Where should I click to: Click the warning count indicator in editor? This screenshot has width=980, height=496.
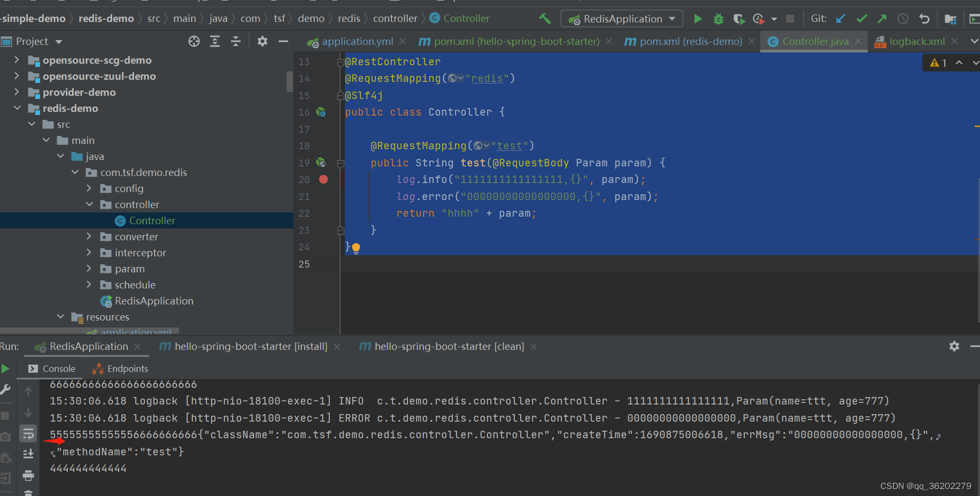coord(938,63)
